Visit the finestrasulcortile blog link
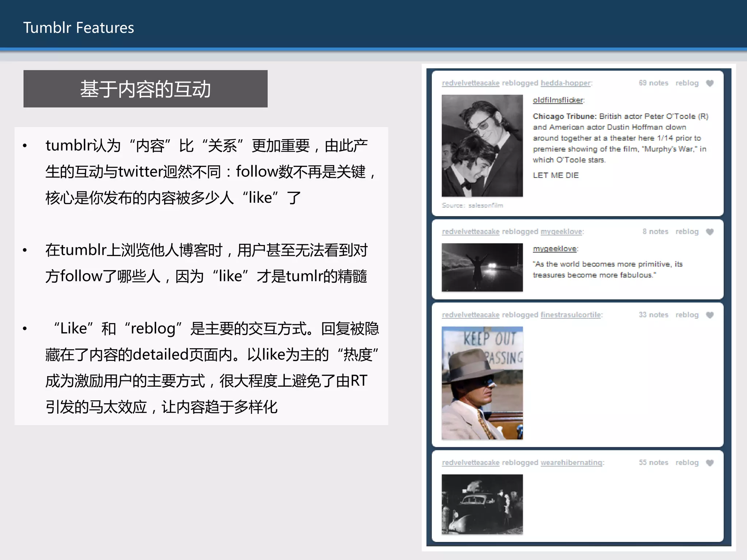This screenshot has height=560, width=747. point(571,315)
